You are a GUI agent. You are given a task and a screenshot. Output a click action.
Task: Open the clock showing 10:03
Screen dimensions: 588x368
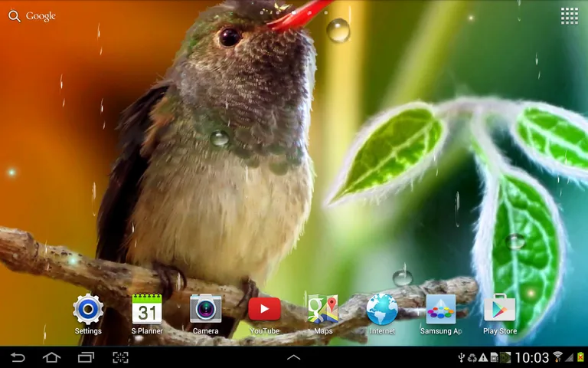[x=532, y=357]
